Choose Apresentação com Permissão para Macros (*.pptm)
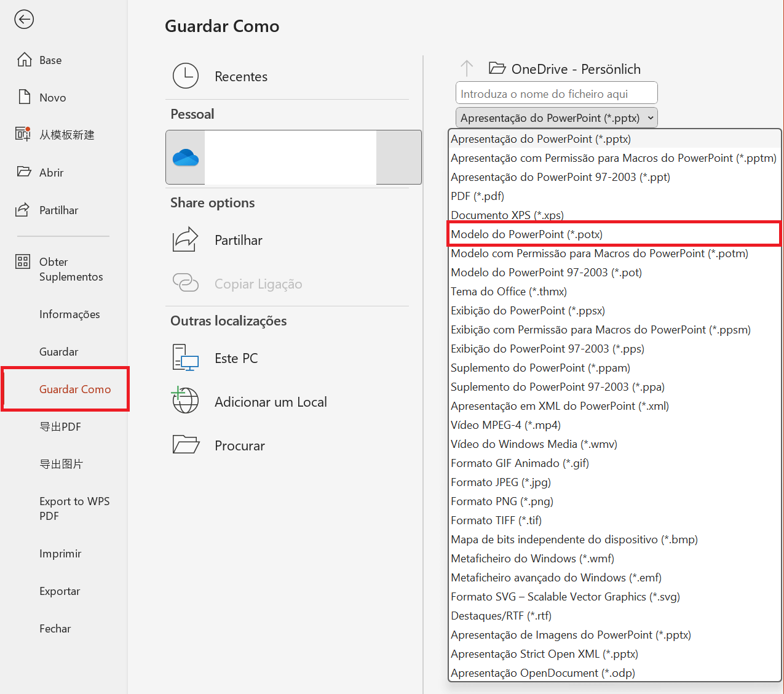This screenshot has height=694, width=784. click(615, 158)
